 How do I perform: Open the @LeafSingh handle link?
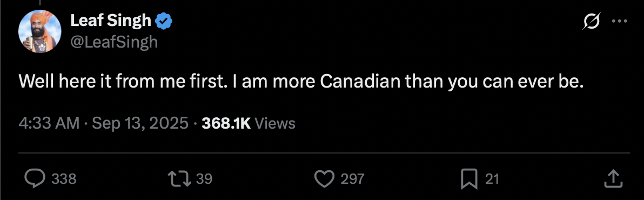[114, 42]
